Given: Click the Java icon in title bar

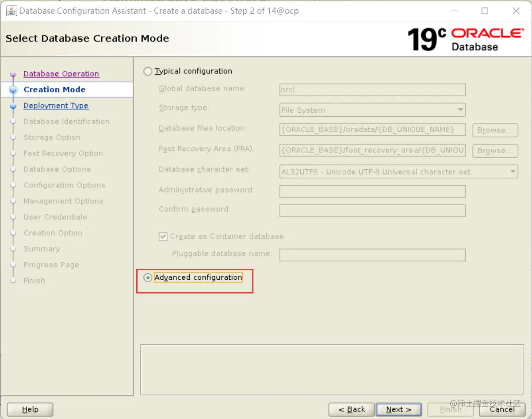Looking at the screenshot, I should (11, 11).
